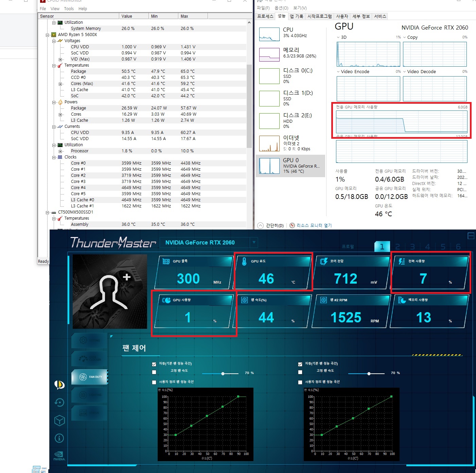This screenshot has width=476, height=473.
Task: Open the OVER CLOCKER gauge panel
Action: tap(89, 358)
